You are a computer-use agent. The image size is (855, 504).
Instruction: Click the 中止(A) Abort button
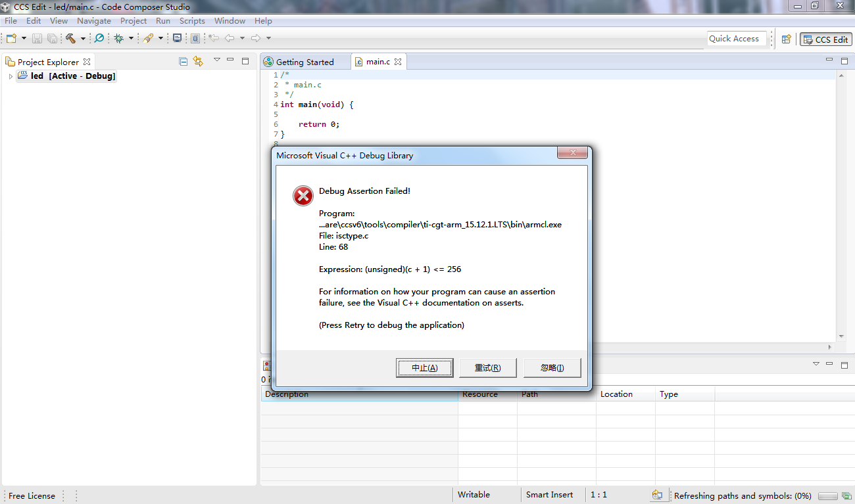coord(425,368)
